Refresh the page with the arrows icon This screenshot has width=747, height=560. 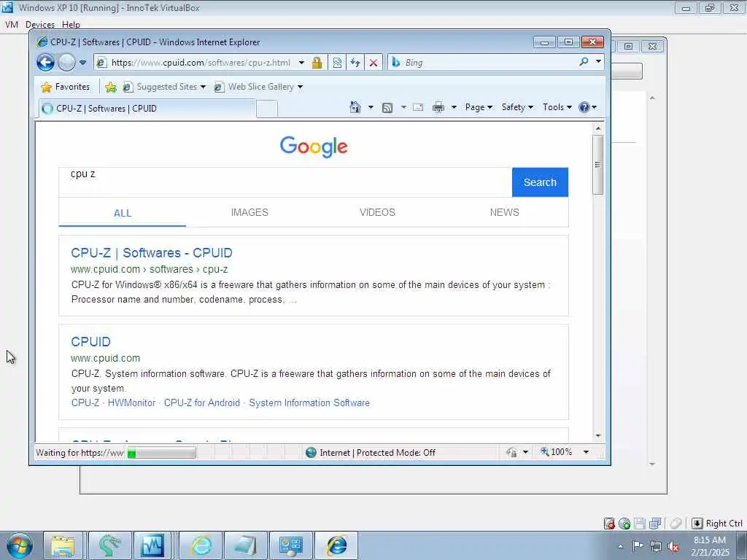click(355, 63)
